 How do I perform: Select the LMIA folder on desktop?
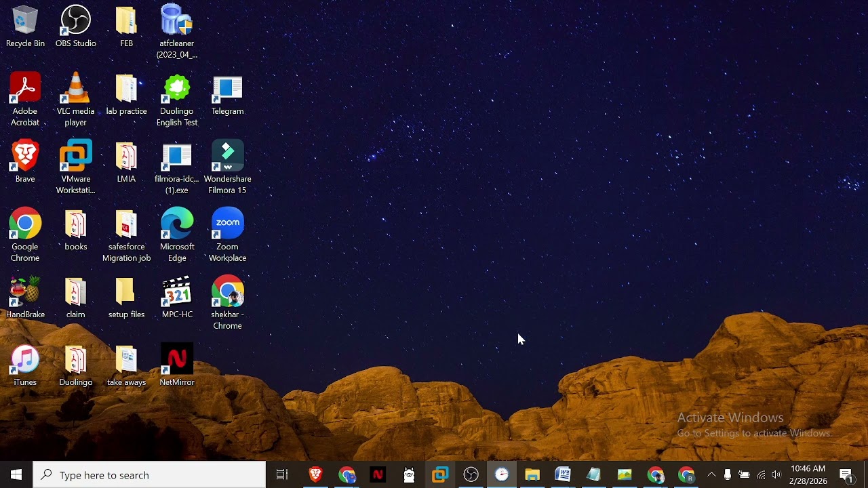click(126, 163)
